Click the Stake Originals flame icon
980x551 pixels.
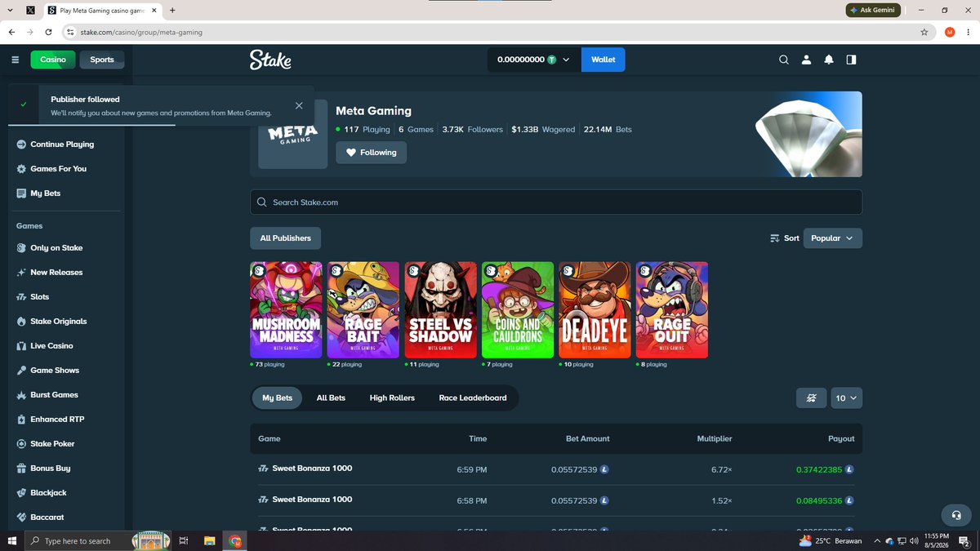[x=22, y=322]
